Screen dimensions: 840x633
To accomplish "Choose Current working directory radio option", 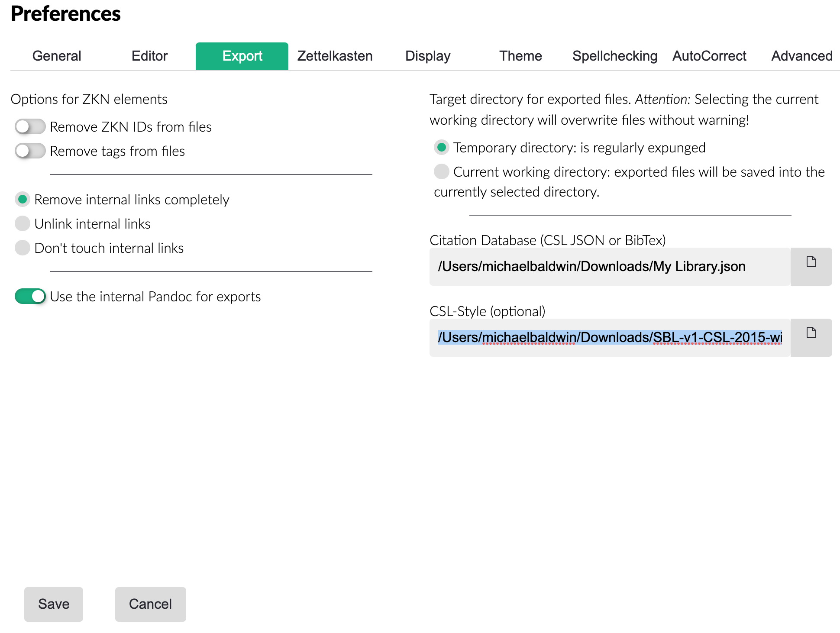I will pos(441,172).
